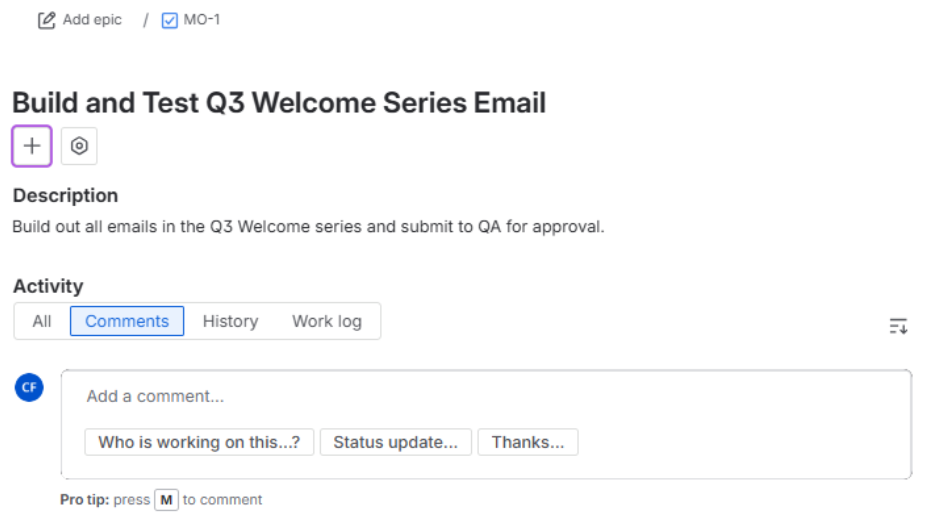Click the pencil edit icon beside Add epic
Screen dimensions: 931x522
pyautogui.click(x=46, y=20)
